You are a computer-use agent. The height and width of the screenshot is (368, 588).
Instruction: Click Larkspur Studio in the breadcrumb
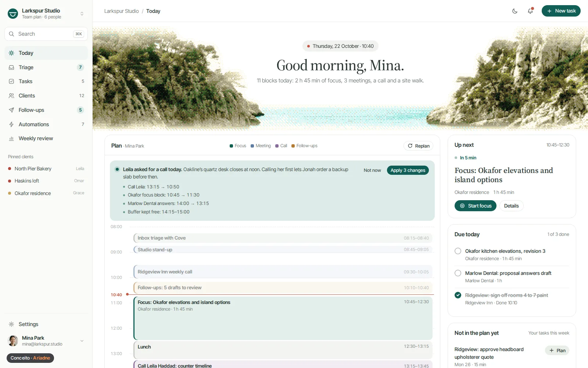tap(121, 11)
